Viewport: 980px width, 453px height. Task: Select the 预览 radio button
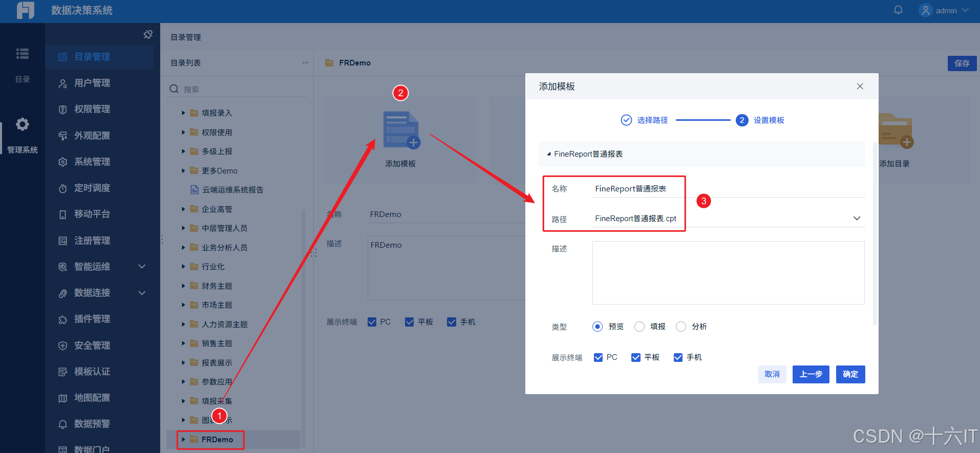point(597,327)
